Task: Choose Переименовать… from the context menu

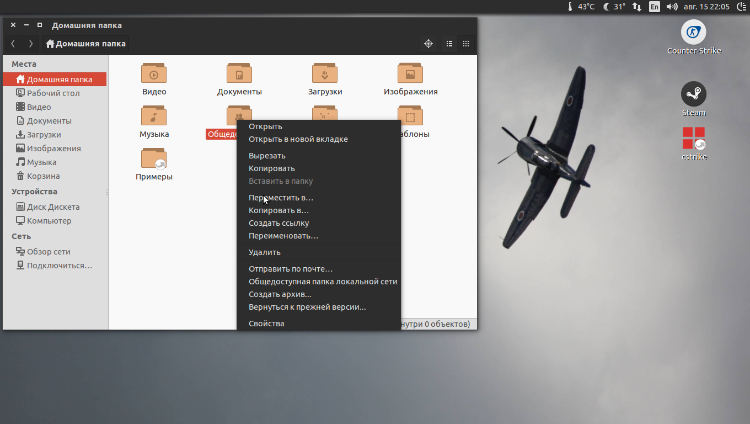Action: [283, 236]
